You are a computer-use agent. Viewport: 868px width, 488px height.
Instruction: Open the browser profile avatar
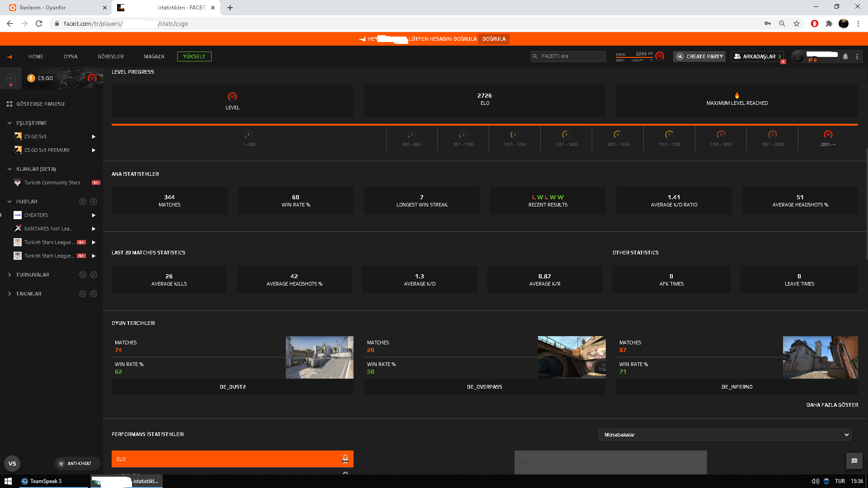(x=844, y=23)
